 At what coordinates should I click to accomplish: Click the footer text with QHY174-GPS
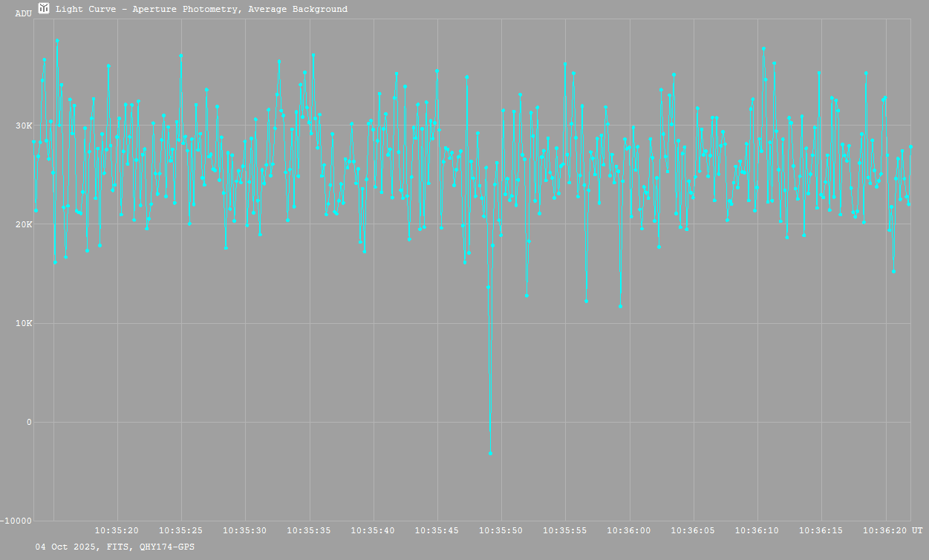[115, 547]
